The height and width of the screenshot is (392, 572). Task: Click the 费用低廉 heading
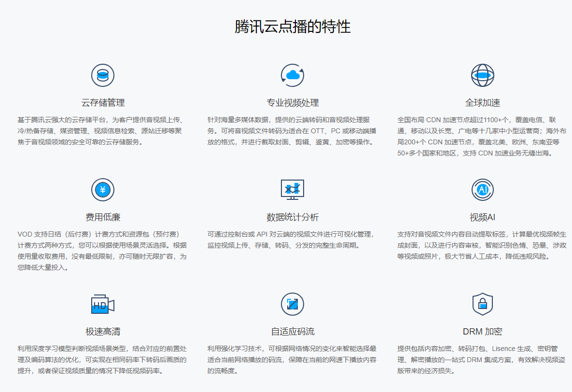(x=103, y=217)
